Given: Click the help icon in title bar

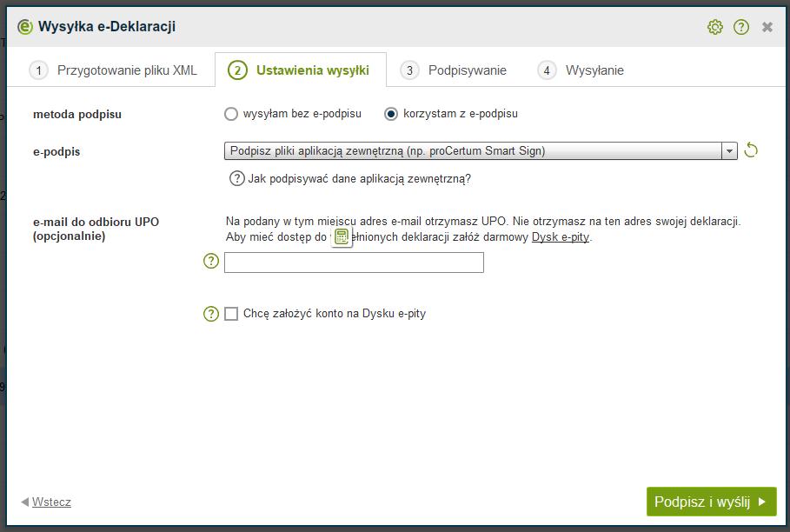Looking at the screenshot, I should [741, 27].
